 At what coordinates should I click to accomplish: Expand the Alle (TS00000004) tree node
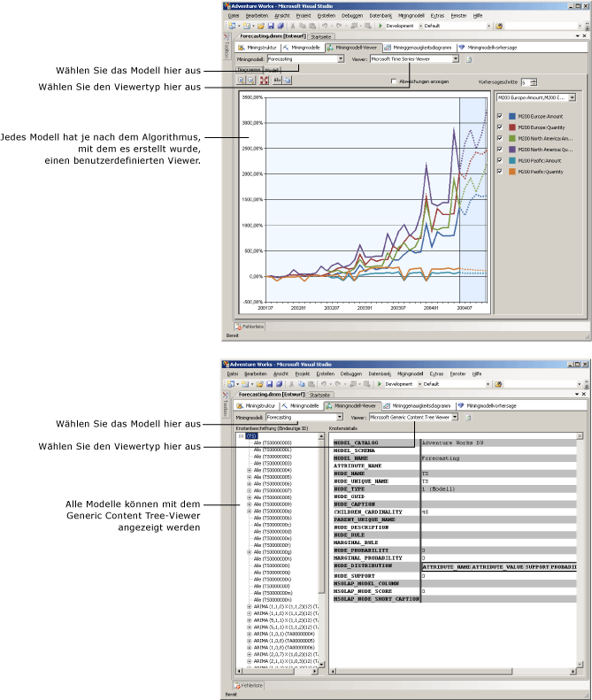[249, 470]
